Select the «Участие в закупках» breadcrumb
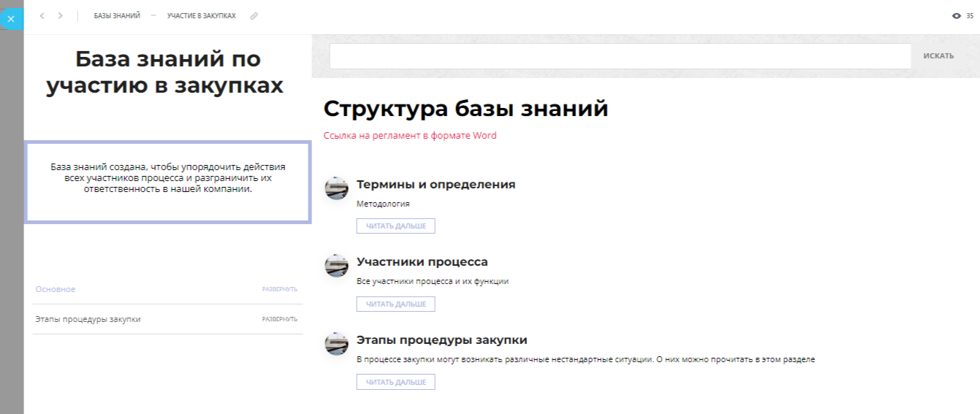The height and width of the screenshot is (414, 980). (x=201, y=15)
